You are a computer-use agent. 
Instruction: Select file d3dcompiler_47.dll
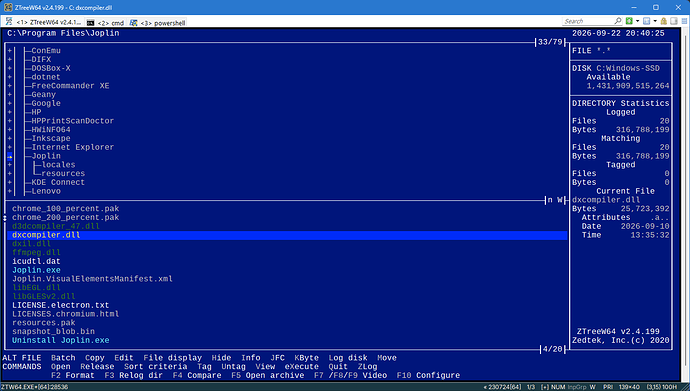coord(56,226)
